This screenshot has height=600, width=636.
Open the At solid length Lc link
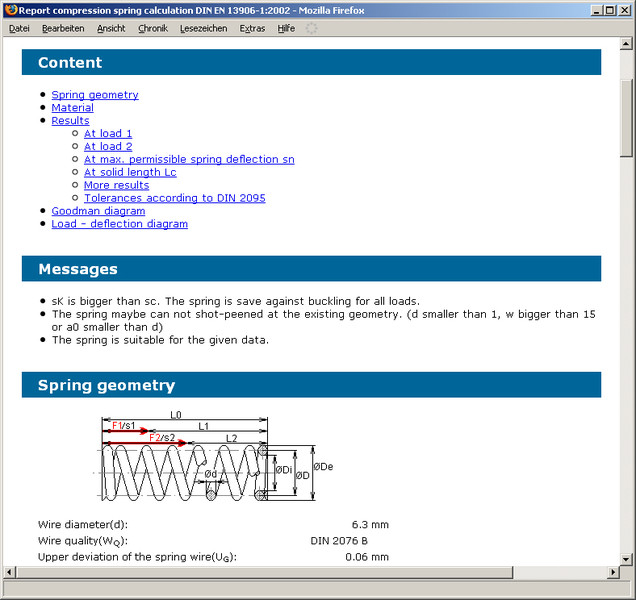tap(130, 172)
